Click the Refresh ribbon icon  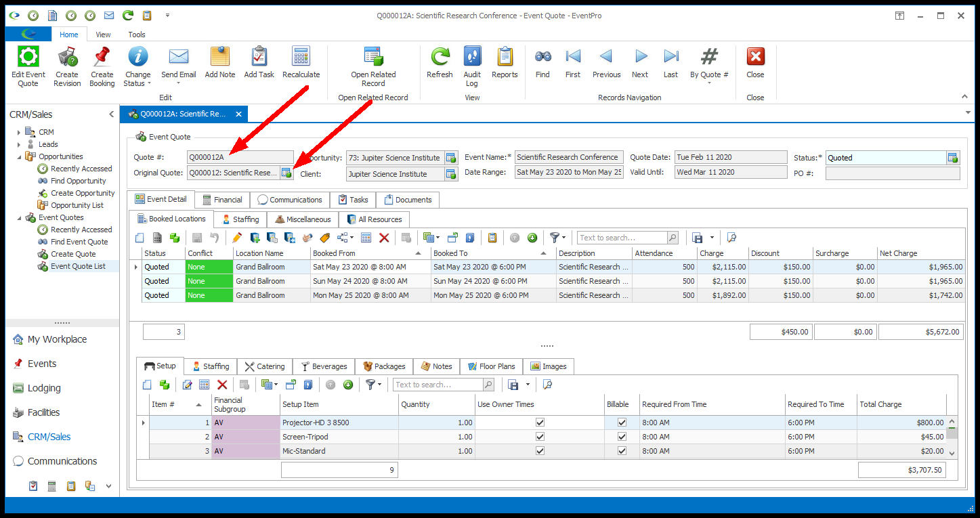tap(440, 56)
